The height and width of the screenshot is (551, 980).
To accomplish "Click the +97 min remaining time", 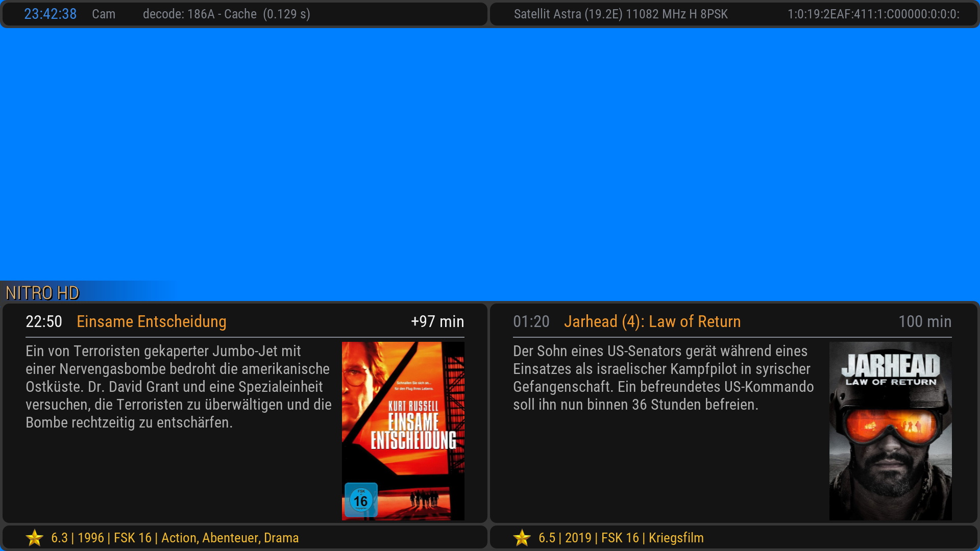I will 437,321.
